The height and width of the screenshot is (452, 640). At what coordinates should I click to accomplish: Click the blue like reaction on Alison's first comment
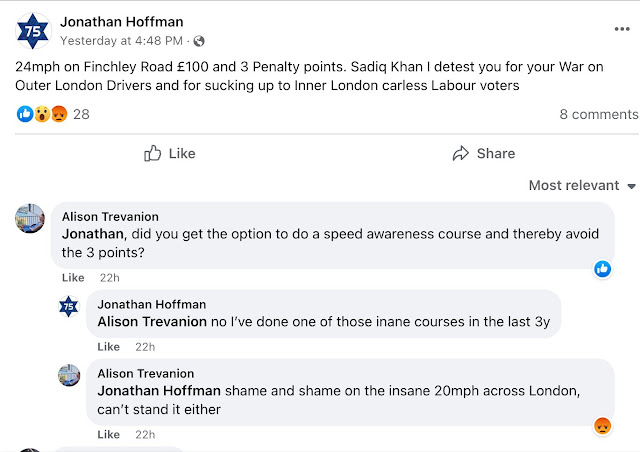click(602, 268)
